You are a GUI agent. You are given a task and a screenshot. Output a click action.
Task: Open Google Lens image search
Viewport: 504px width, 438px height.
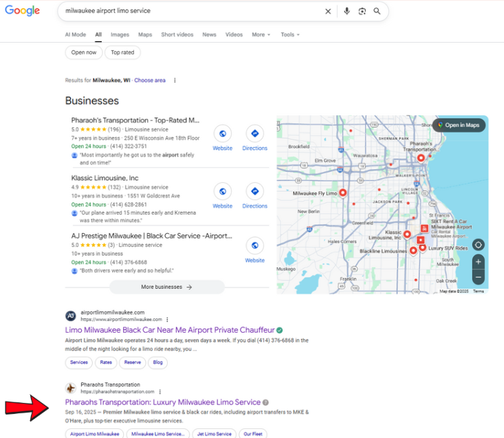tap(362, 12)
